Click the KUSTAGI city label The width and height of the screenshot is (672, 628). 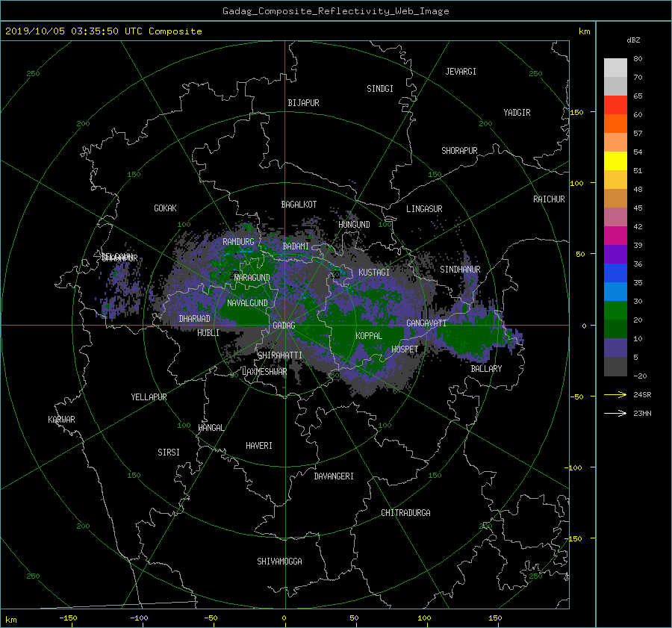coord(374,273)
